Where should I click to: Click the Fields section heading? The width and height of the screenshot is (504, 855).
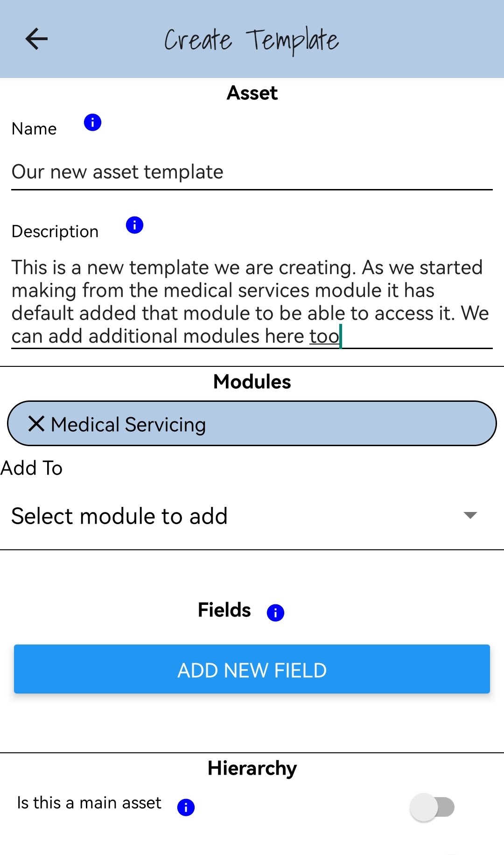point(224,610)
